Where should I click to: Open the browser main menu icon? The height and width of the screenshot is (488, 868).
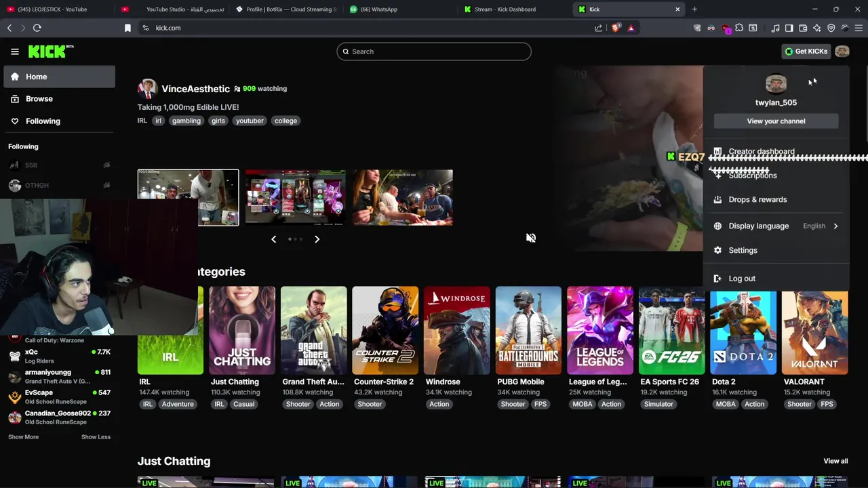point(859,28)
